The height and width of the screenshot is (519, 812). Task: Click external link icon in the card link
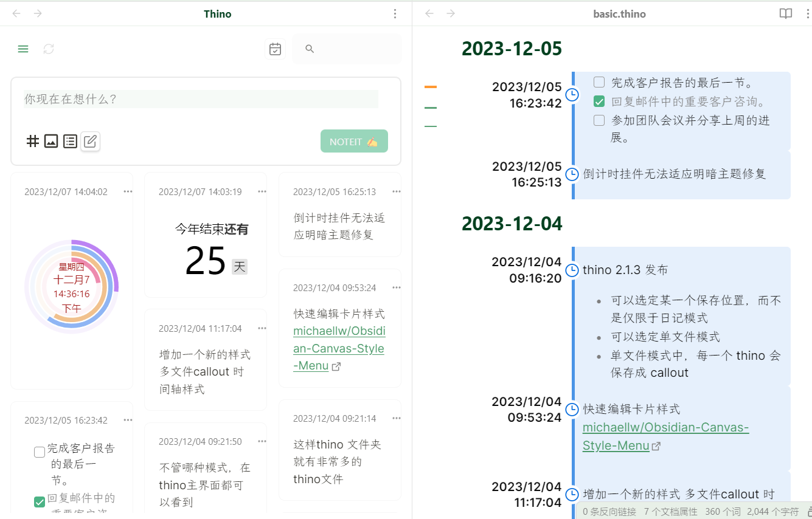tap(336, 366)
